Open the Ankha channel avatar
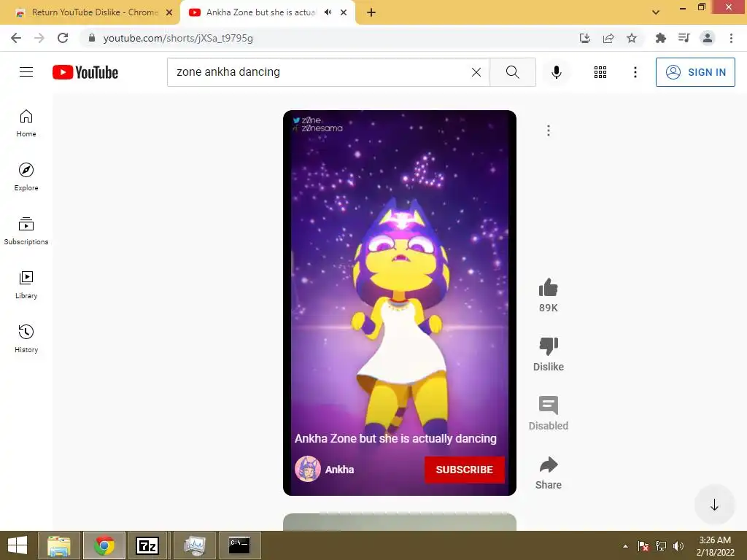The width and height of the screenshot is (747, 560). tap(307, 469)
